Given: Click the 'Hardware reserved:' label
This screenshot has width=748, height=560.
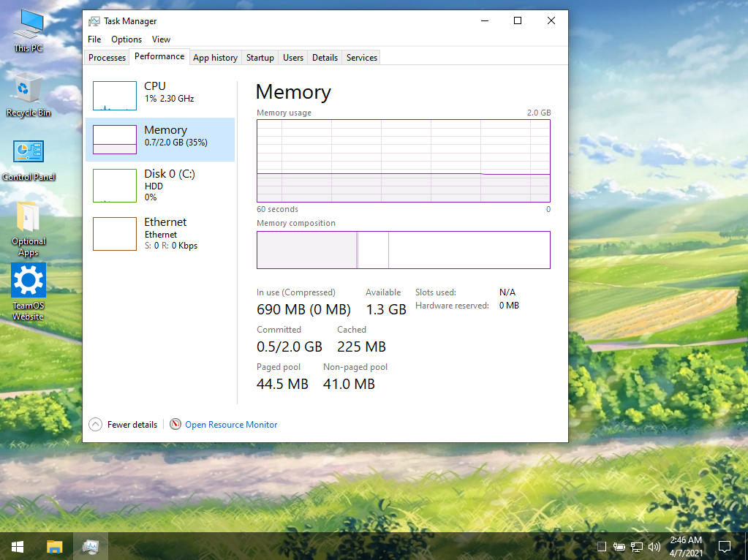Looking at the screenshot, I should [452, 306].
